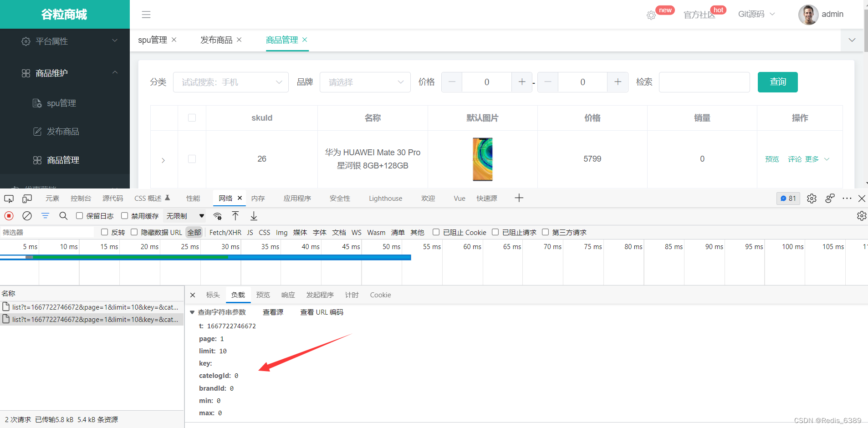
Task: Close the DevTools panel
Action: [862, 199]
